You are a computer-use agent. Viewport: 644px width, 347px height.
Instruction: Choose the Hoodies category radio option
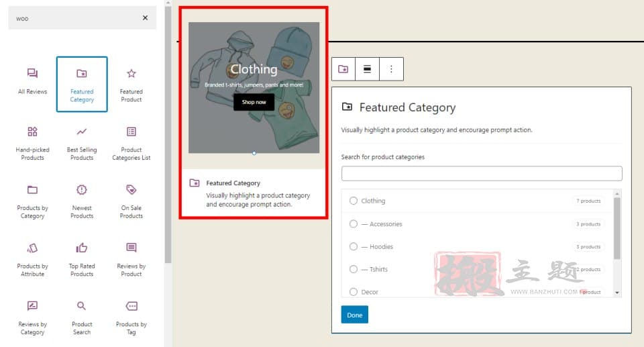[354, 246]
